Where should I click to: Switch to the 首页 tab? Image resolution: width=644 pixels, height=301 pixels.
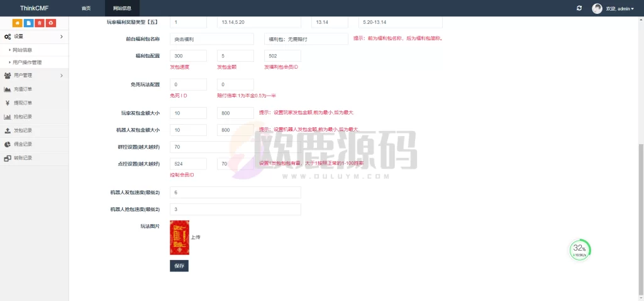tap(86, 8)
